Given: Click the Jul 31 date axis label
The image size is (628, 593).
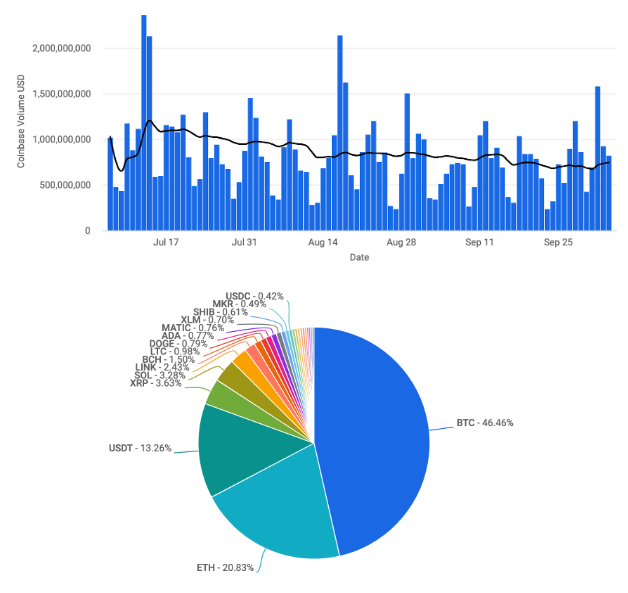Looking at the screenshot, I should [244, 242].
